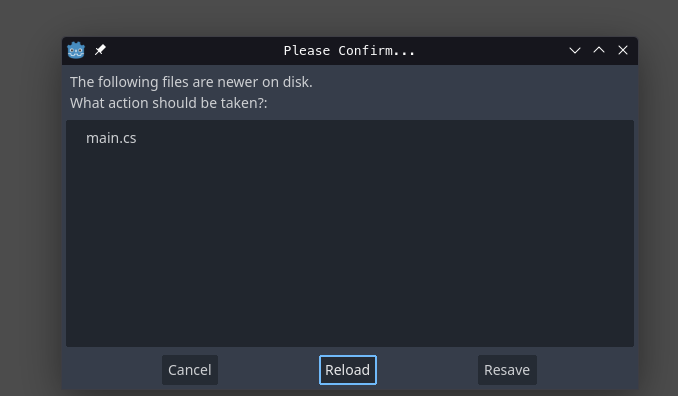Click the "files are newer on disk" message
The width and height of the screenshot is (678, 396).
coord(237,82)
